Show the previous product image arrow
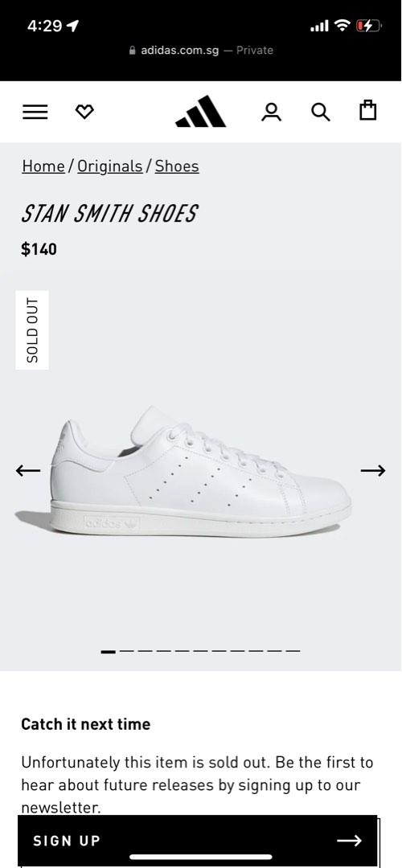The width and height of the screenshot is (402, 868). pyautogui.click(x=28, y=470)
